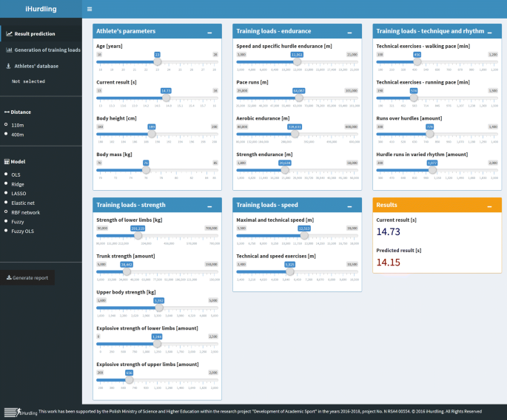Click Hurdle runs in varied rhythm slider handle
This screenshot has height=420, width=507.
(x=433, y=170)
